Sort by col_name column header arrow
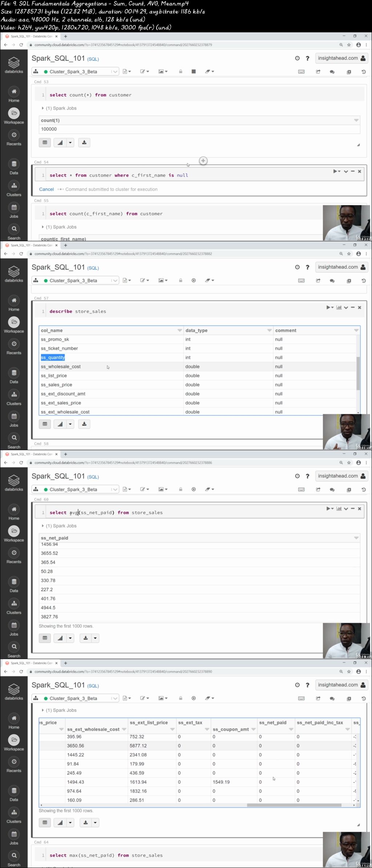This screenshot has width=372, height=868. click(179, 330)
